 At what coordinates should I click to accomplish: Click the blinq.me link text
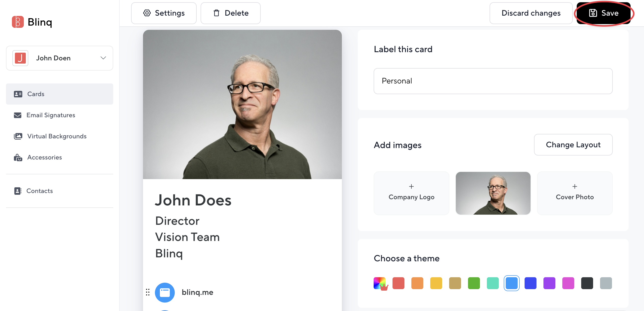[x=198, y=292]
